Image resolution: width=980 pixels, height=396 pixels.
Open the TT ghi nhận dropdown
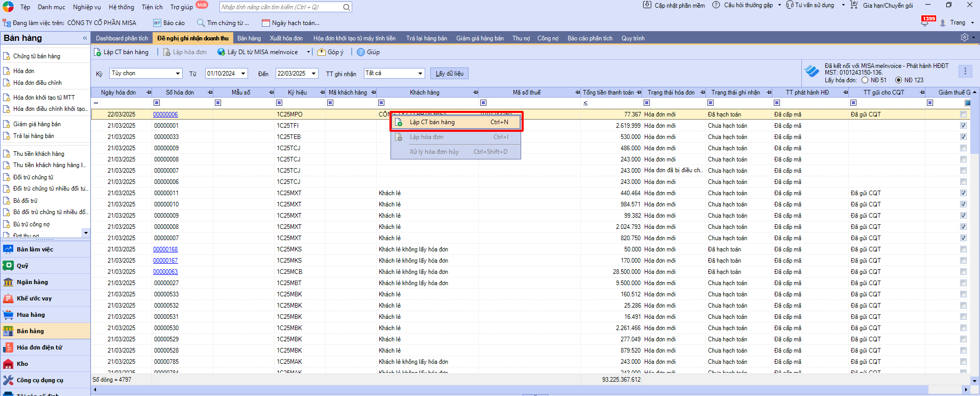[420, 74]
